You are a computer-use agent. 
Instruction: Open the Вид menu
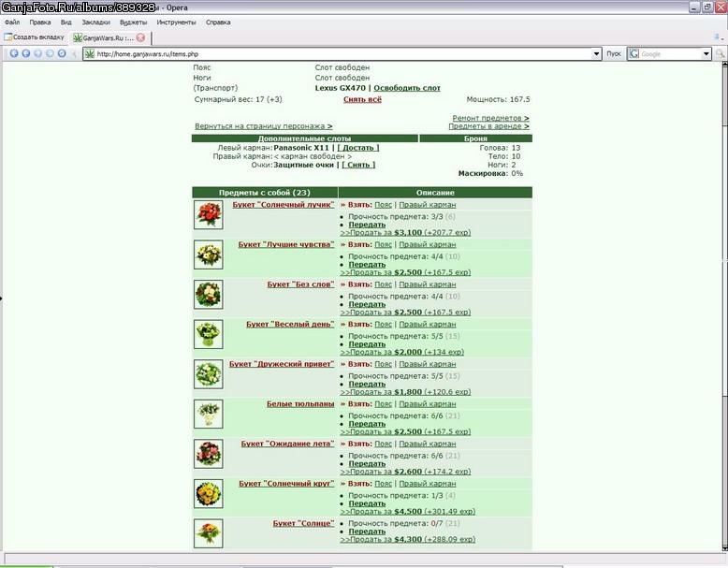point(66,22)
